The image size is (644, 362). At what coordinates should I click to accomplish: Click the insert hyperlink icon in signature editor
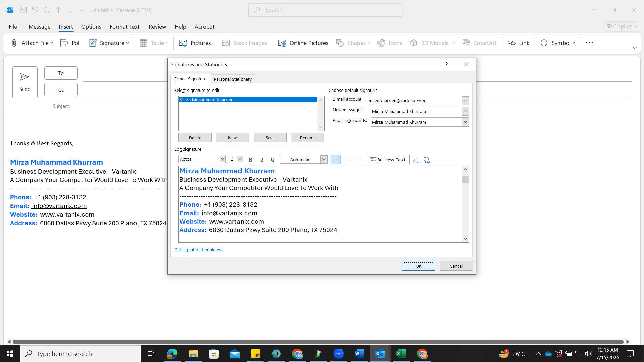click(x=427, y=160)
